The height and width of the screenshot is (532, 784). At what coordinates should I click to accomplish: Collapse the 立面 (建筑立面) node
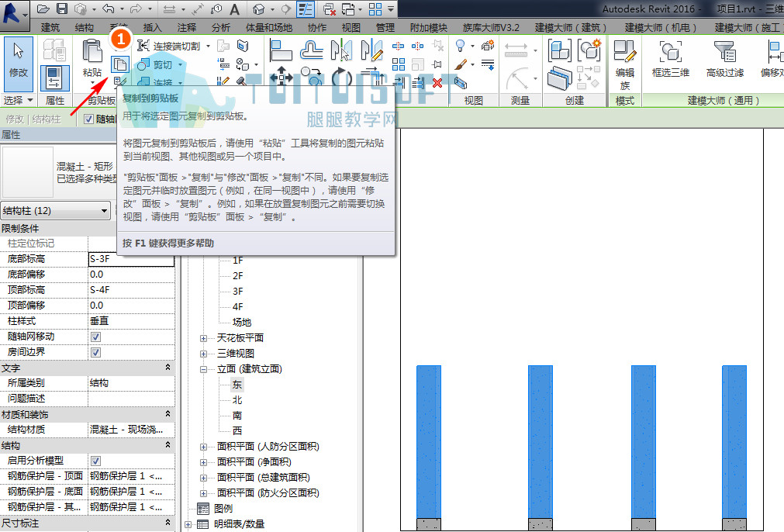(x=203, y=369)
